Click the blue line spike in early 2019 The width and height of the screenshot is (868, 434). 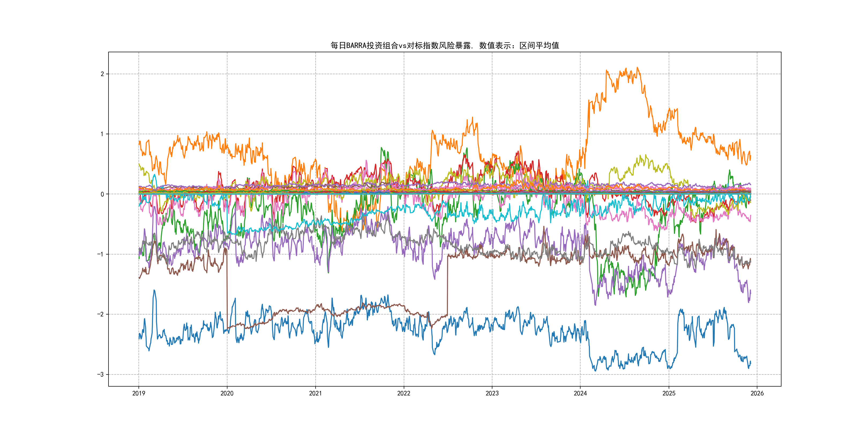coord(154,290)
